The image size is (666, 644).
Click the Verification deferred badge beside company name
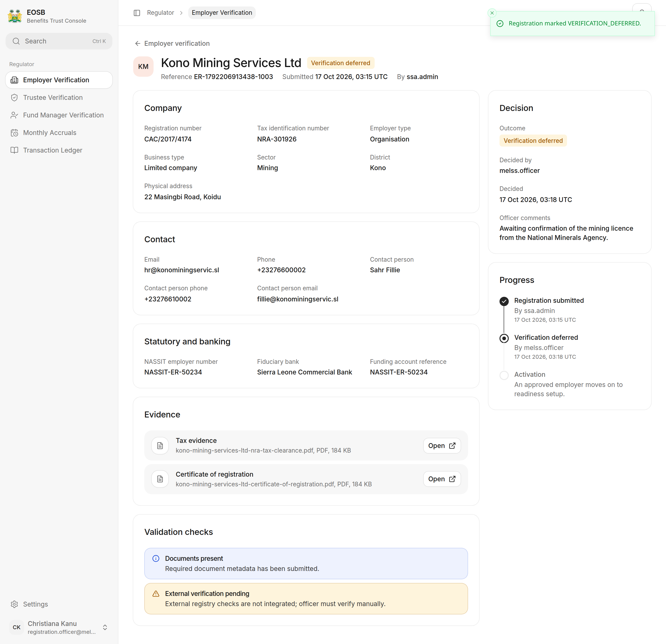[x=340, y=63]
